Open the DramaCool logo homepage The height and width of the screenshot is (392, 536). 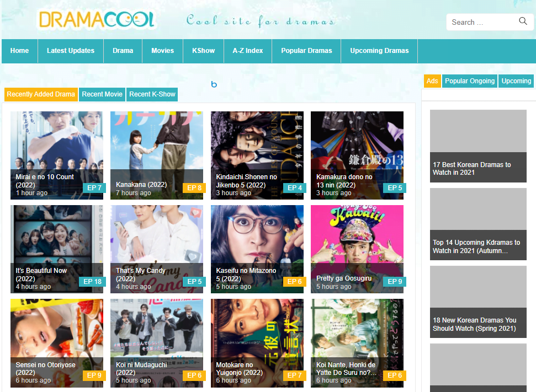tap(97, 19)
